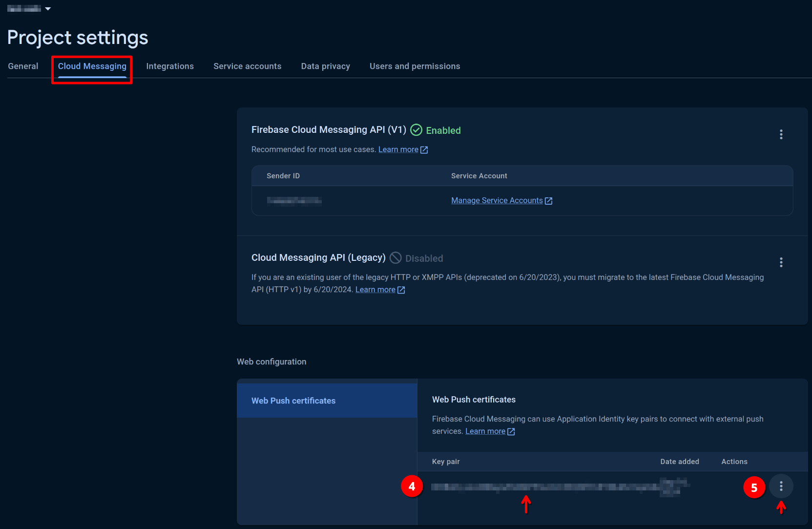
Task: Click Learn more in the Legacy API description
Action: point(375,290)
